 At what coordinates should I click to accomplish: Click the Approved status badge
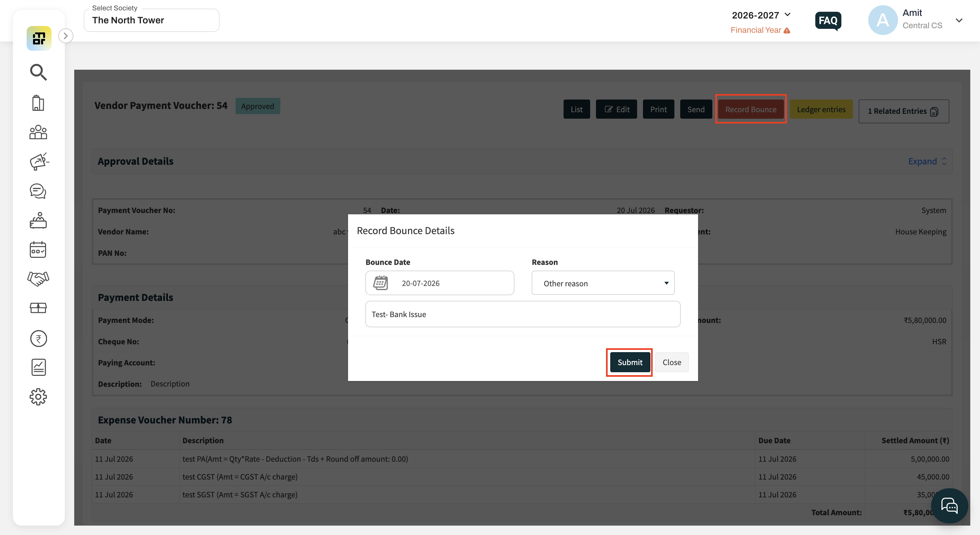click(x=258, y=106)
